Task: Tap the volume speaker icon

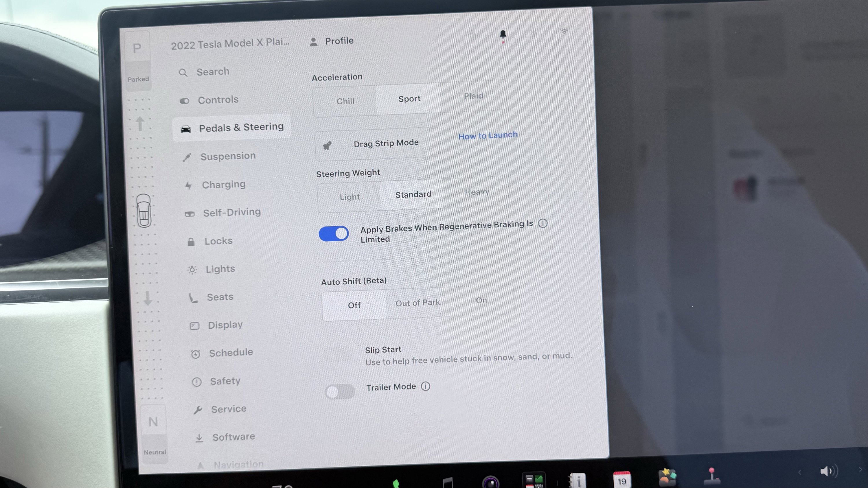Action: pyautogui.click(x=828, y=471)
